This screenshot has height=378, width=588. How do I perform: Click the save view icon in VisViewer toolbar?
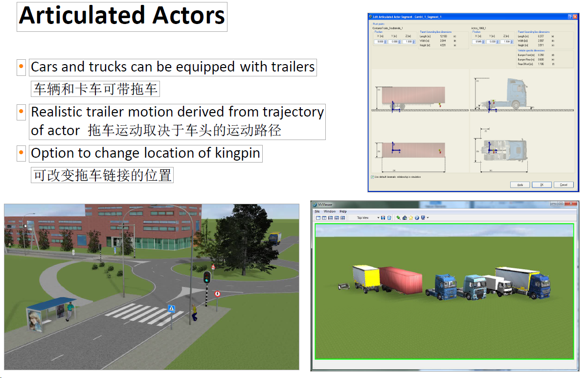[383, 217]
